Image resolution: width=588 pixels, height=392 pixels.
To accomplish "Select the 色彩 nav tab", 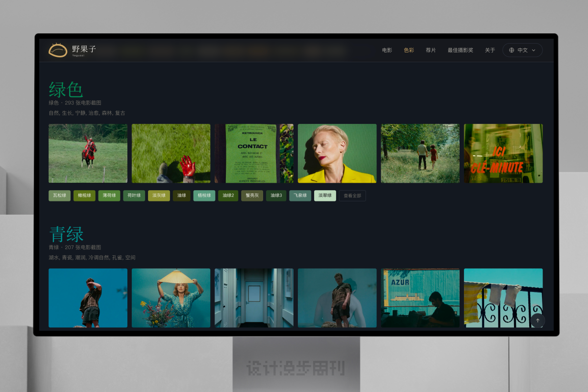I will (x=409, y=50).
